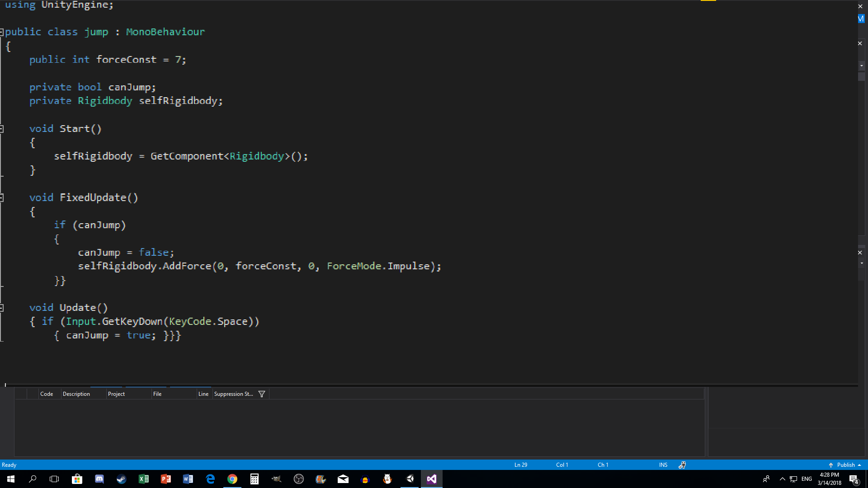Collapse the Start() method outline
Image resolution: width=868 pixels, height=488 pixels.
pos(2,129)
